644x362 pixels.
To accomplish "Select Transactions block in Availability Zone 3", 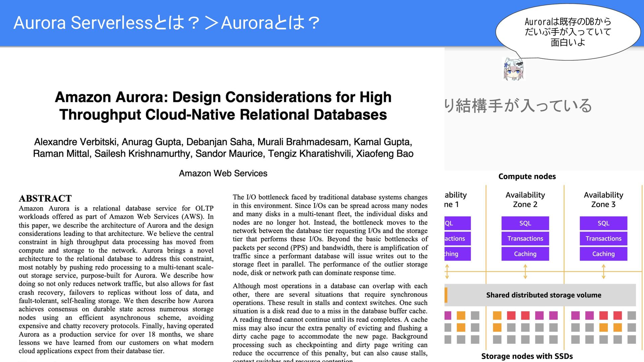I will (x=603, y=239).
